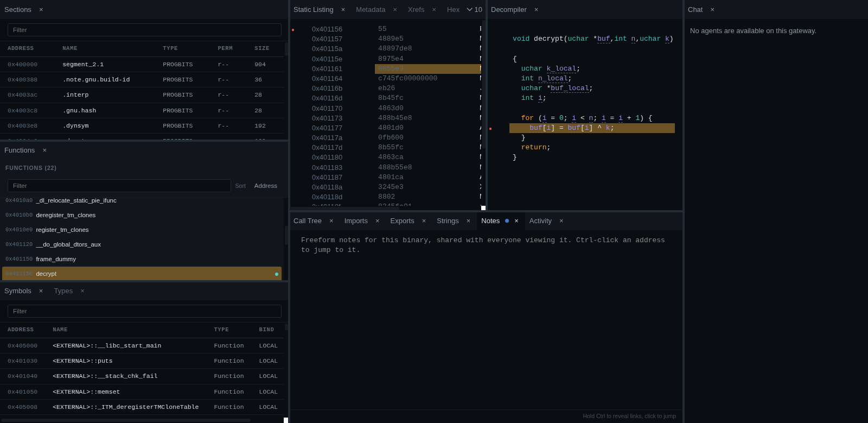Close the Notes tab
The width and height of the screenshot is (868, 423).
point(516,221)
